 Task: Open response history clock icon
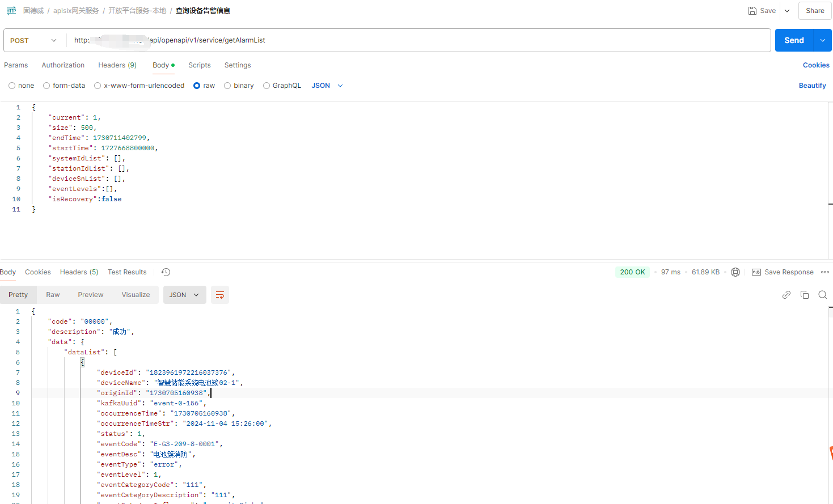point(166,272)
